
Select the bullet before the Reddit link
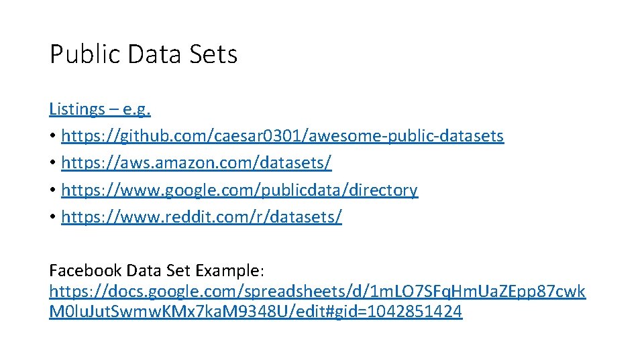(x=52, y=218)
